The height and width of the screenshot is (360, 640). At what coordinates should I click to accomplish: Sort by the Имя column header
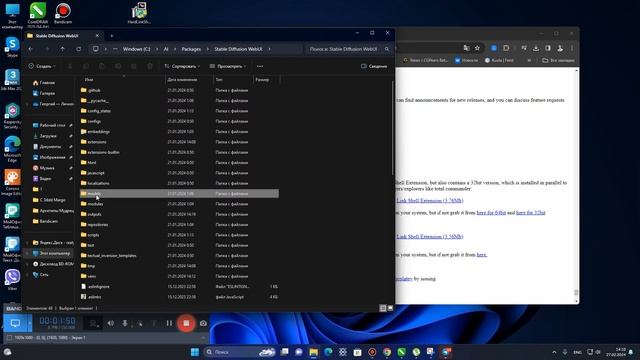point(89,80)
